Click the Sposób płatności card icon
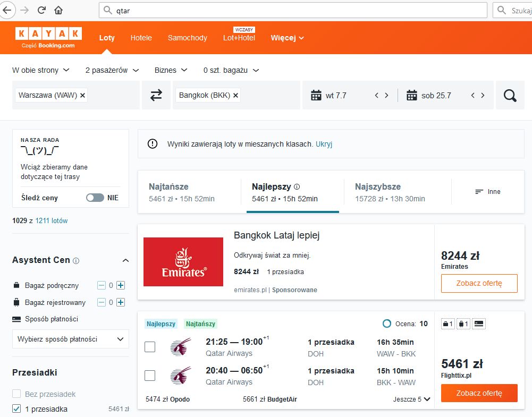Screen dimensions: 532x417 pos(16,319)
